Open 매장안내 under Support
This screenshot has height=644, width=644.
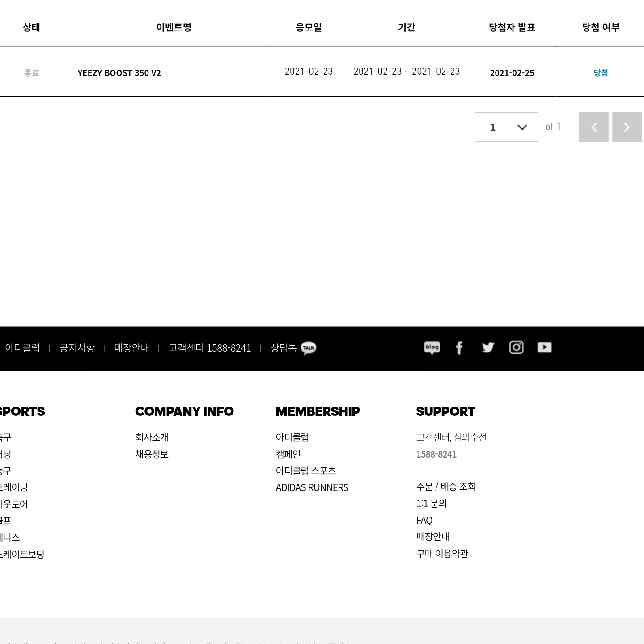pyautogui.click(x=433, y=537)
